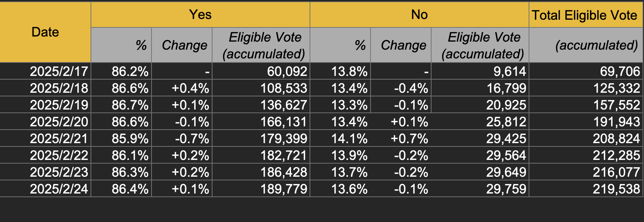This screenshot has width=644, height=222.
Task: Select total eligible vote 69,706 cell
Action: [586, 71]
